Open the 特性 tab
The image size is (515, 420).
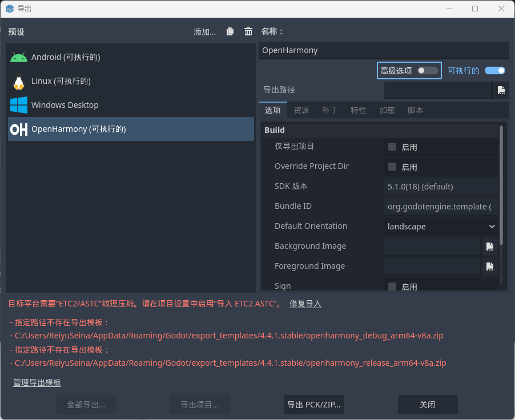(359, 110)
